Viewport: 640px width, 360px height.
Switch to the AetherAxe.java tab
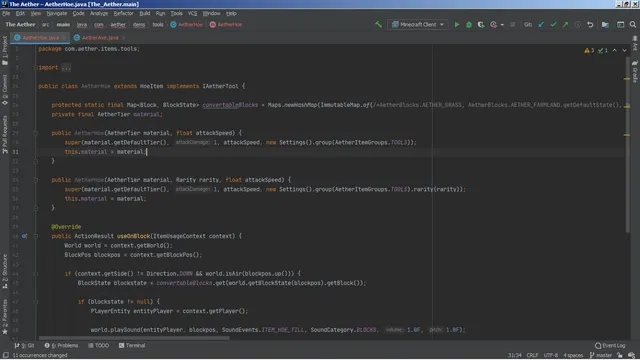(x=100, y=38)
